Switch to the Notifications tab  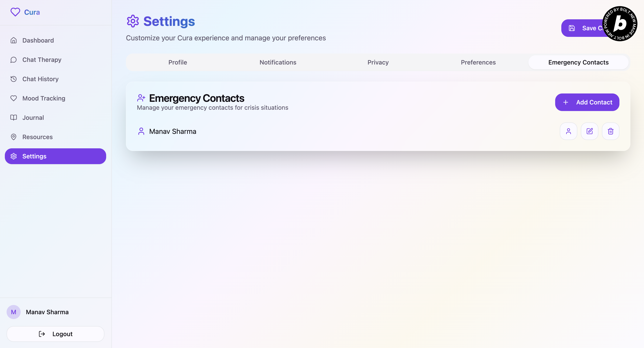click(278, 62)
